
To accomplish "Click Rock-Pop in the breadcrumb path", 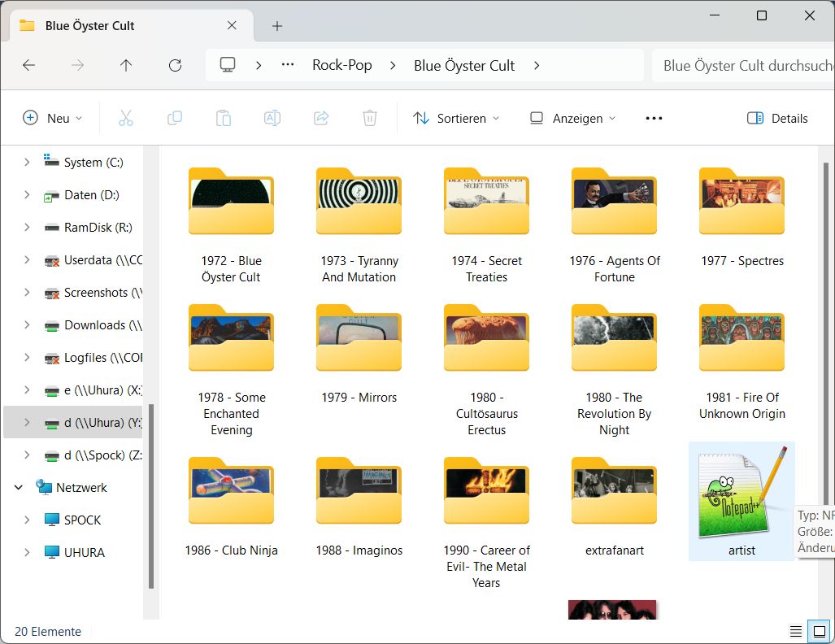I will (x=341, y=65).
